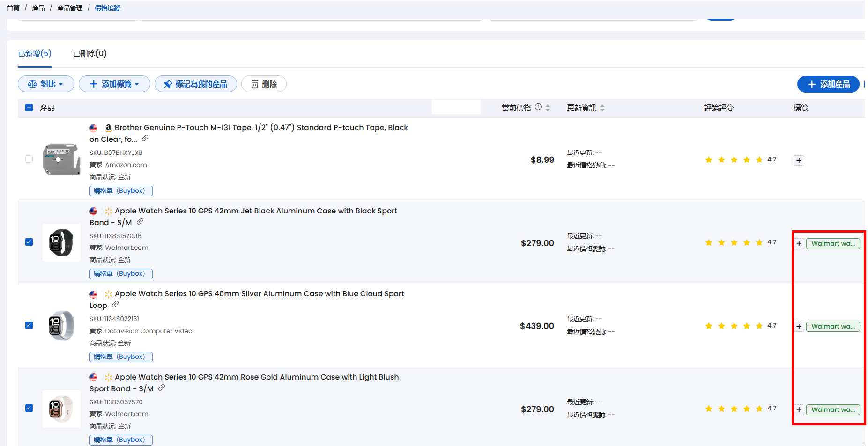Open the link icon after 'Band - S/M' of the Jet Black watch

(x=140, y=222)
